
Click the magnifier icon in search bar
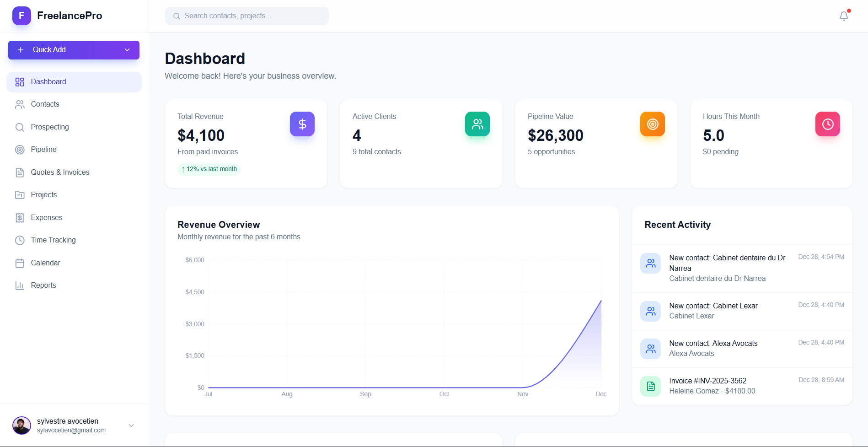[177, 16]
